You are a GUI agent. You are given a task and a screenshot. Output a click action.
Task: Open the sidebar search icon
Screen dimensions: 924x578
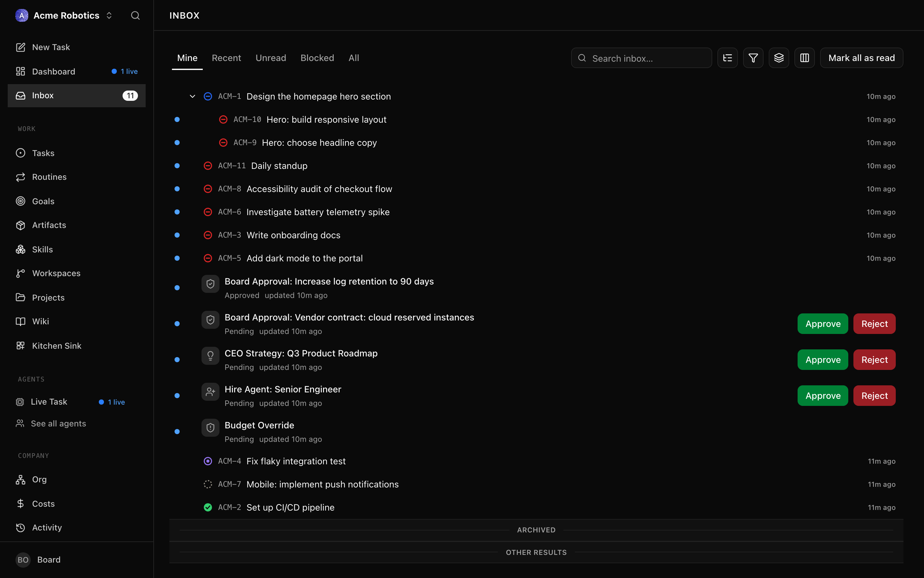pos(135,15)
